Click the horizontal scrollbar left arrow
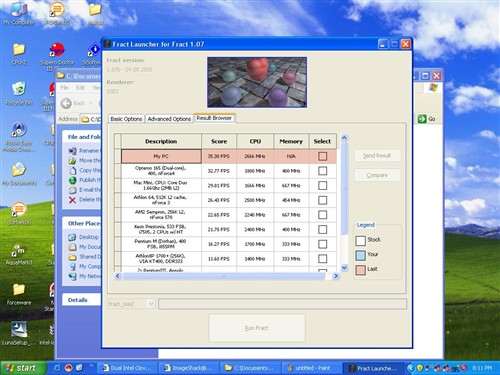Screen dimensions: 500x375 tap(117, 276)
